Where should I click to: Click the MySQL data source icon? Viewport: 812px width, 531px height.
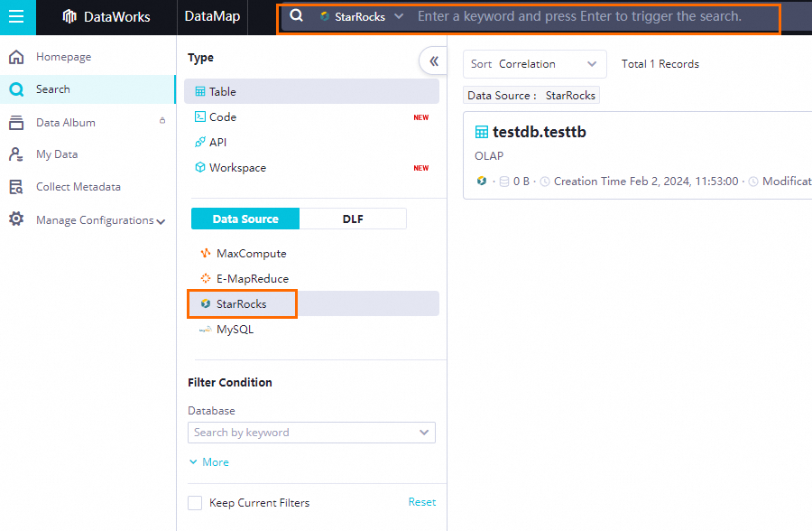click(206, 329)
